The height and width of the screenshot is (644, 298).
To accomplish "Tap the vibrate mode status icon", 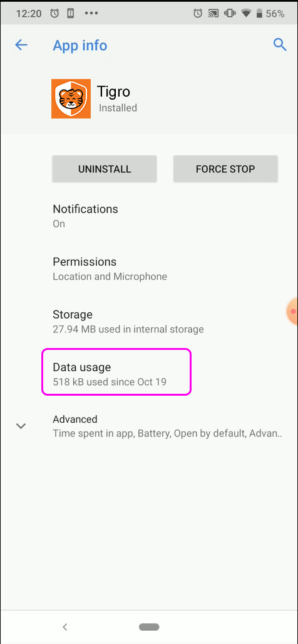I will pos(229,14).
